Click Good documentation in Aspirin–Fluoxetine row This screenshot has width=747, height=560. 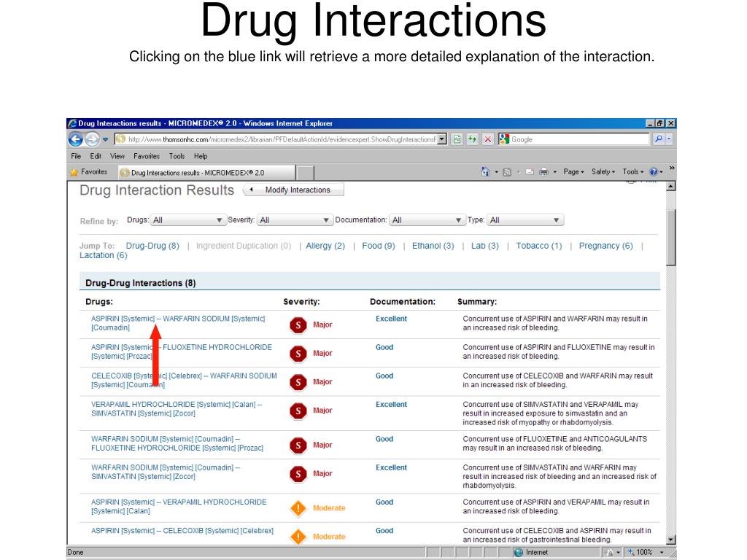[x=384, y=347]
